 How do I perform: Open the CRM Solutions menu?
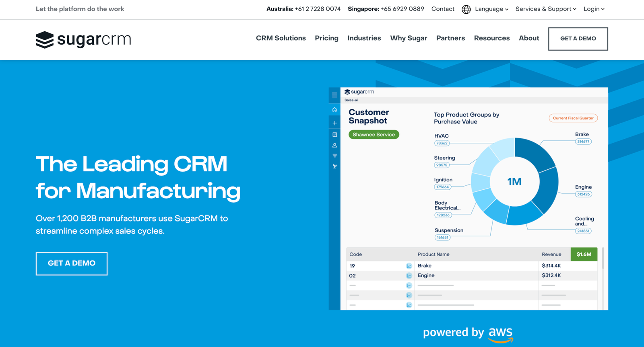tap(281, 38)
